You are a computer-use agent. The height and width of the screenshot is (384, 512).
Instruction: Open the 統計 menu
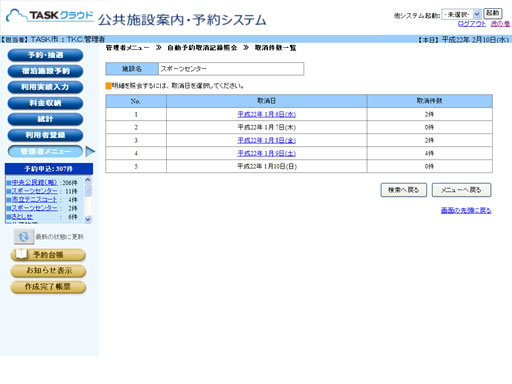point(45,119)
